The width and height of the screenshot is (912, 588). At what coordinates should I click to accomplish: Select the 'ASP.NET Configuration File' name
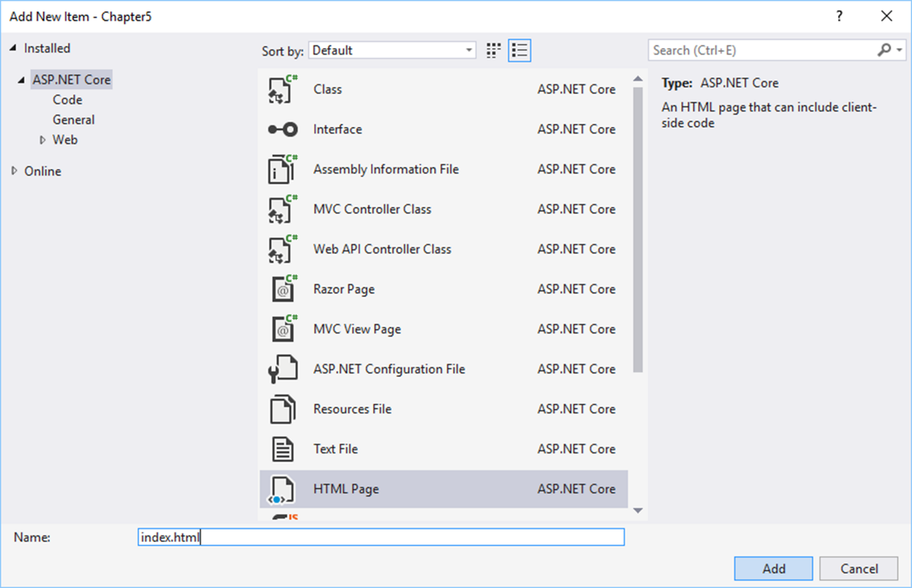389,369
